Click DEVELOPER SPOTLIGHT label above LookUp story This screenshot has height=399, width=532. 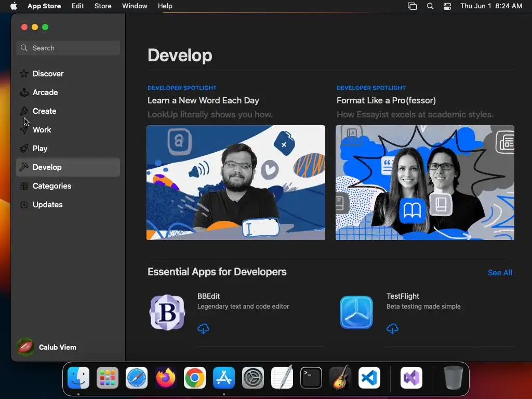(x=182, y=88)
